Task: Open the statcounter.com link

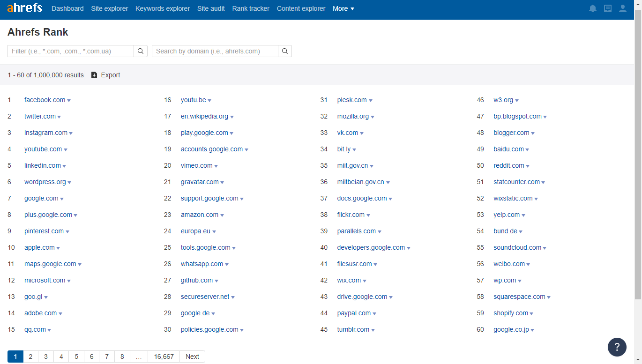Action: 517,182
